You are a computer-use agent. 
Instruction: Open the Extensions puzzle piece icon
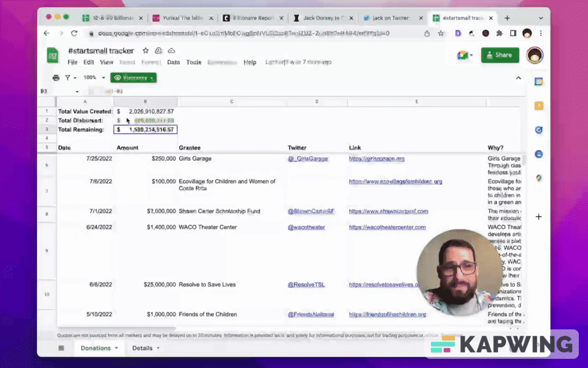tap(499, 33)
